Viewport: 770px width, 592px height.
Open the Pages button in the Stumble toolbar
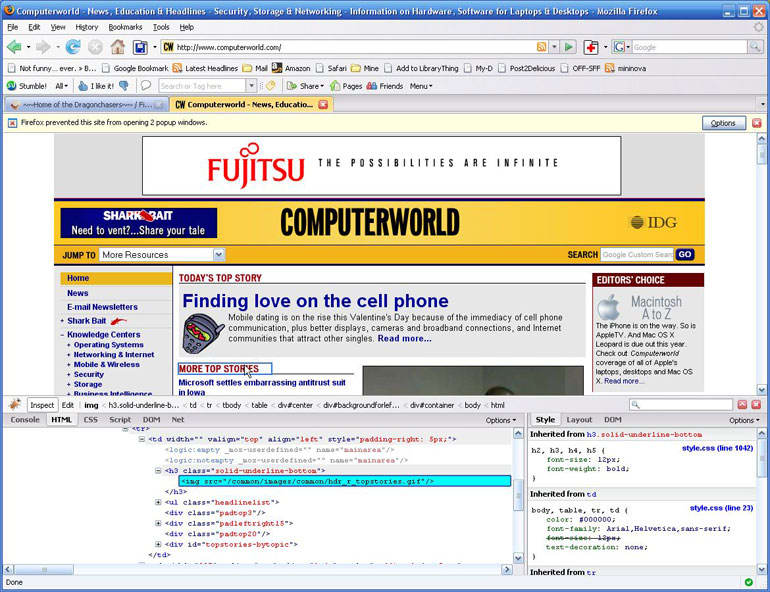point(346,86)
